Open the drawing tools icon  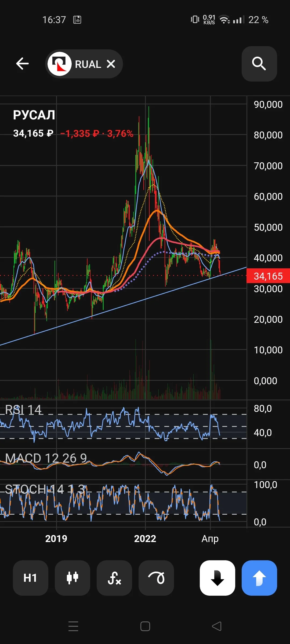pos(156,578)
